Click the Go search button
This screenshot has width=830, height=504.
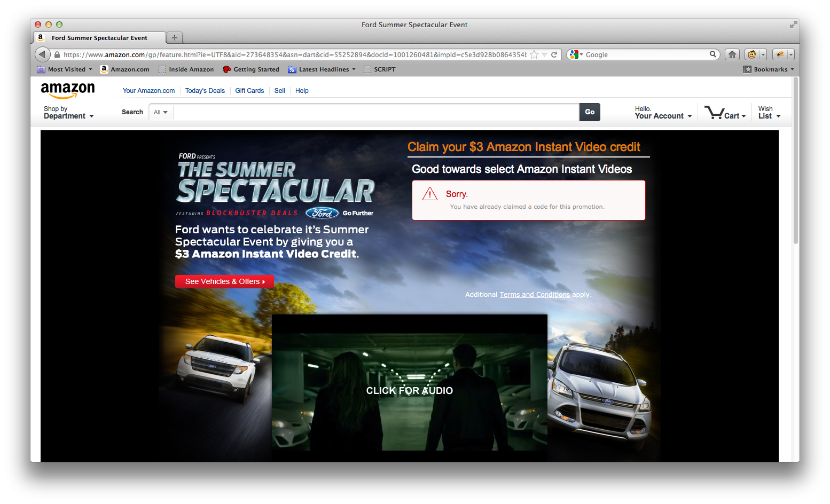590,112
